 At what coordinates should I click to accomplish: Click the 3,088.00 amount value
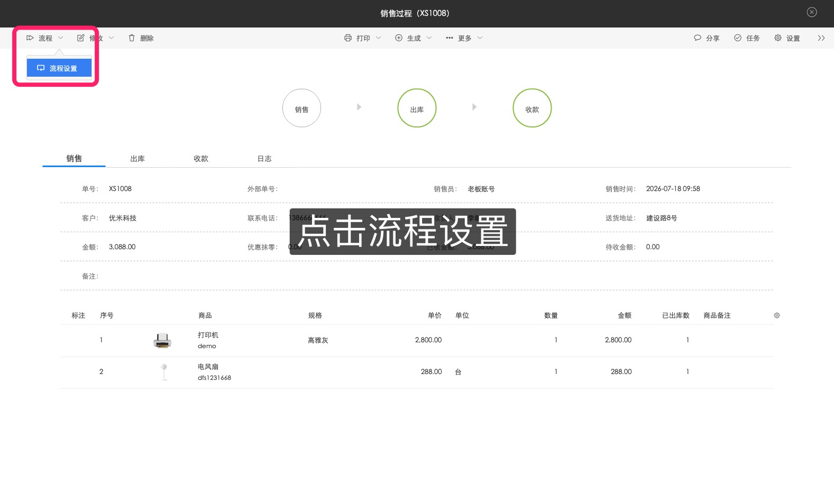pos(122,247)
